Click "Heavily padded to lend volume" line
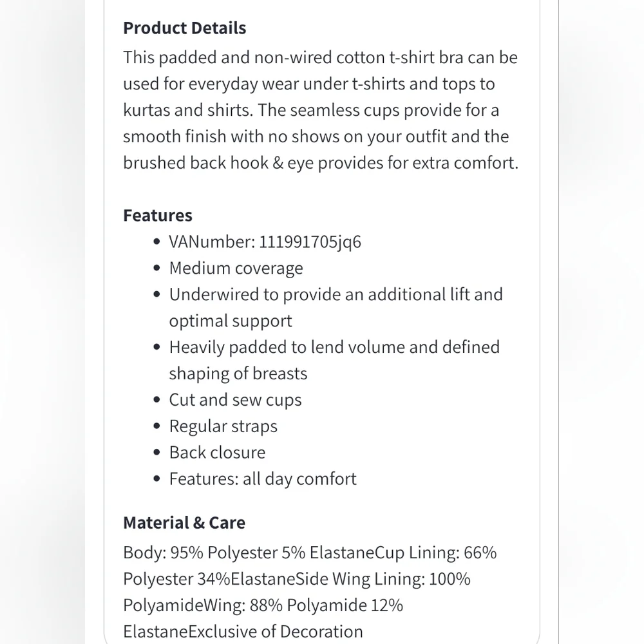This screenshot has height=644, width=644. coord(334,347)
